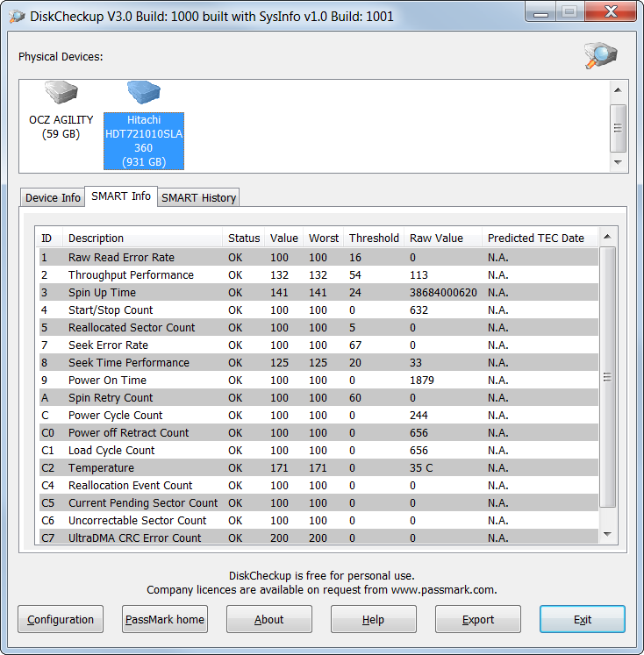This screenshot has height=655, width=644.
Task: Sort by the Status column header
Action: click(244, 238)
